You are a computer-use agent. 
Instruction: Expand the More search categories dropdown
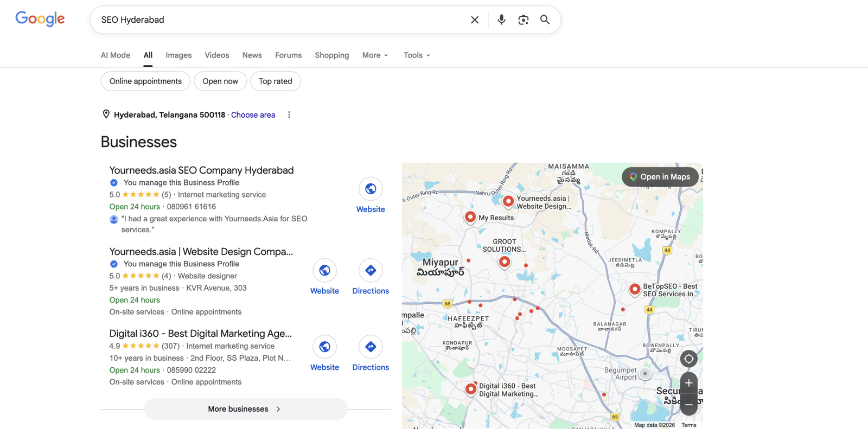click(375, 55)
